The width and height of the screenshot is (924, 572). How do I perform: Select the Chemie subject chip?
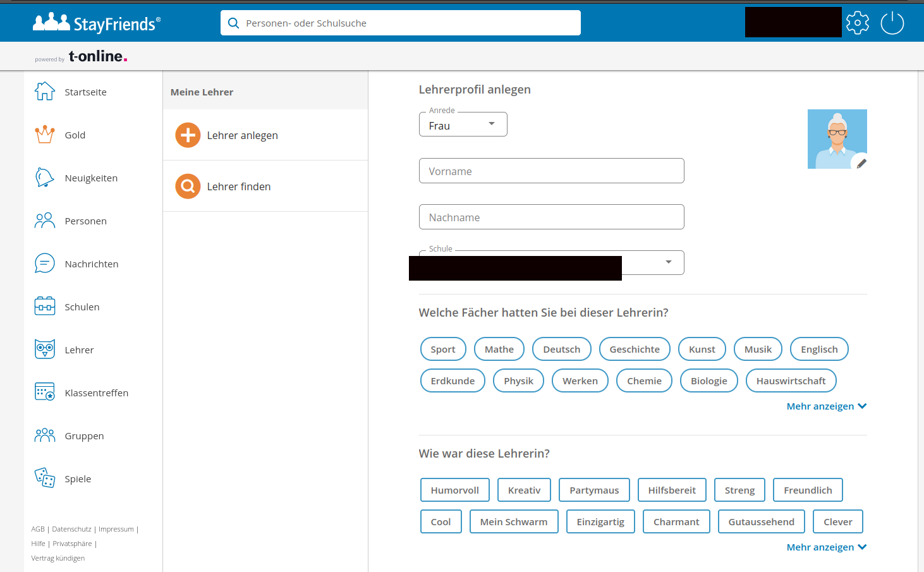point(644,381)
